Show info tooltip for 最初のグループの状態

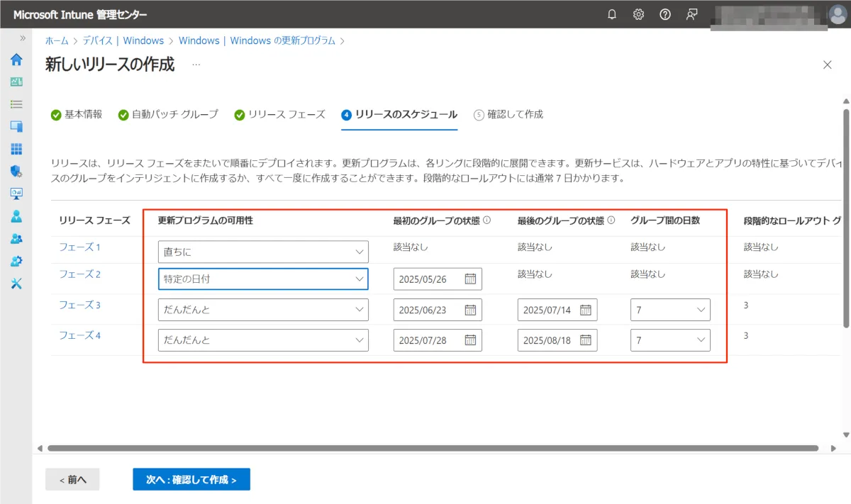[487, 220]
